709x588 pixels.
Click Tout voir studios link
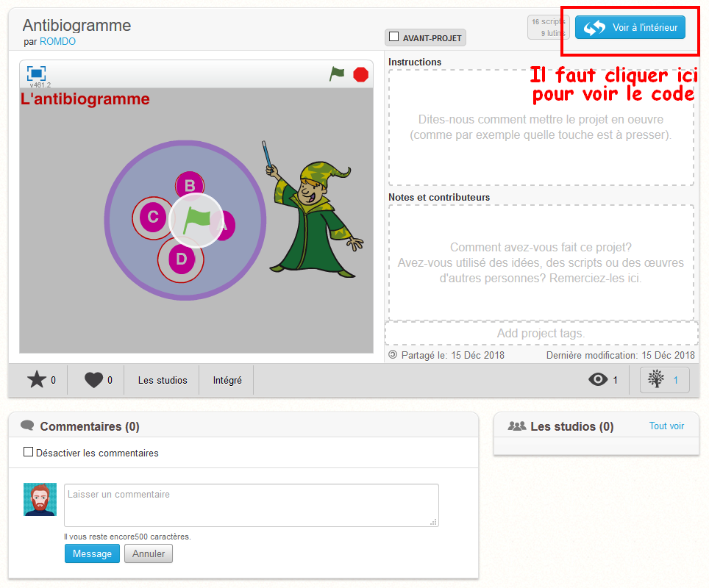tap(666, 426)
